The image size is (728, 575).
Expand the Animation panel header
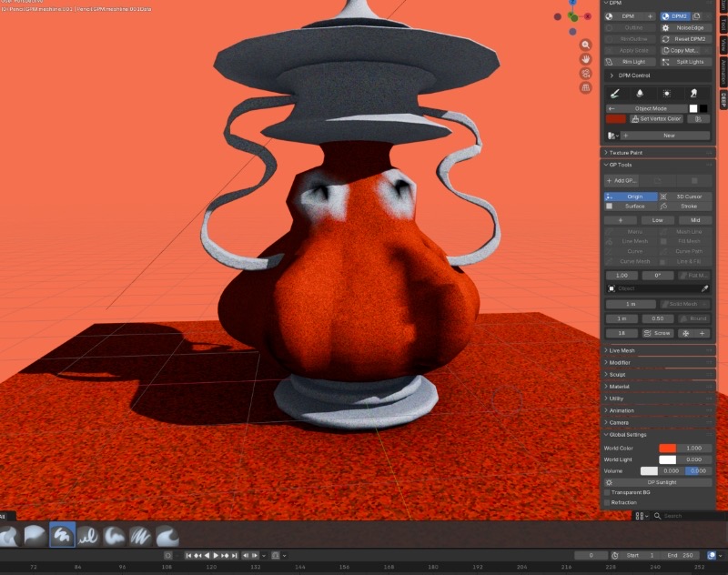[x=657, y=410]
